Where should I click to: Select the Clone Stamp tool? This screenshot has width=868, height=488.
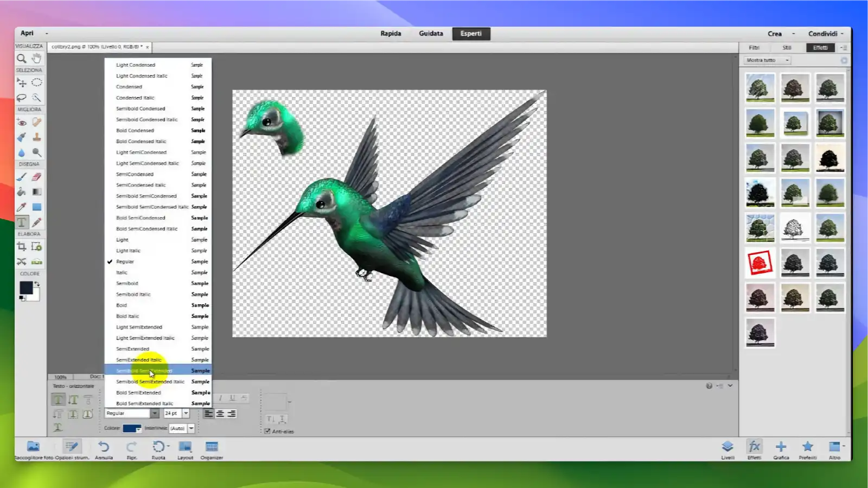pyautogui.click(x=37, y=137)
